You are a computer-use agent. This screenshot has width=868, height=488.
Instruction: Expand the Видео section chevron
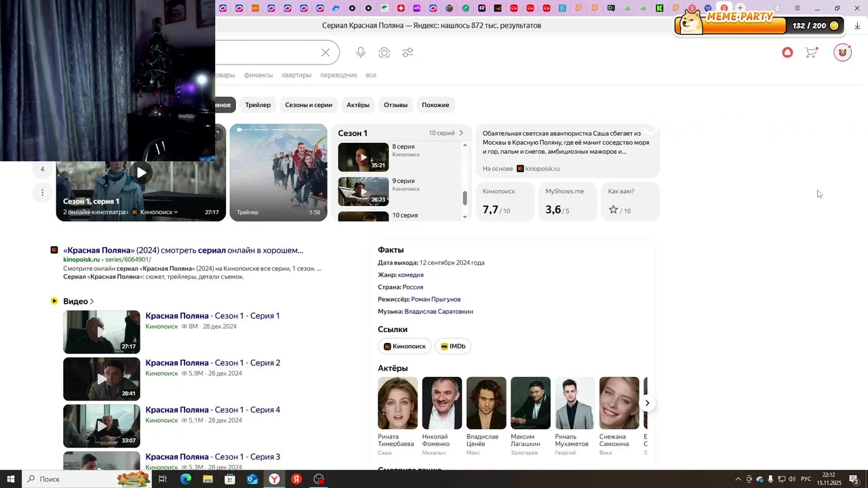click(92, 302)
